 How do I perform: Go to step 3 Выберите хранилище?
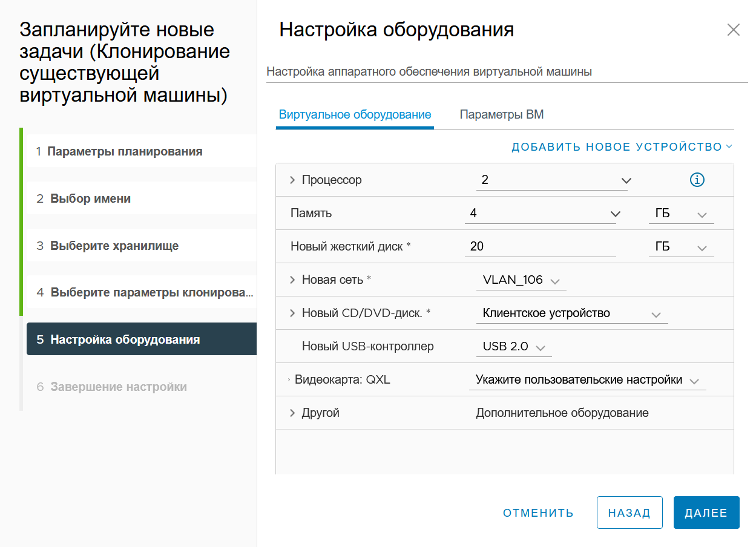tap(142, 246)
